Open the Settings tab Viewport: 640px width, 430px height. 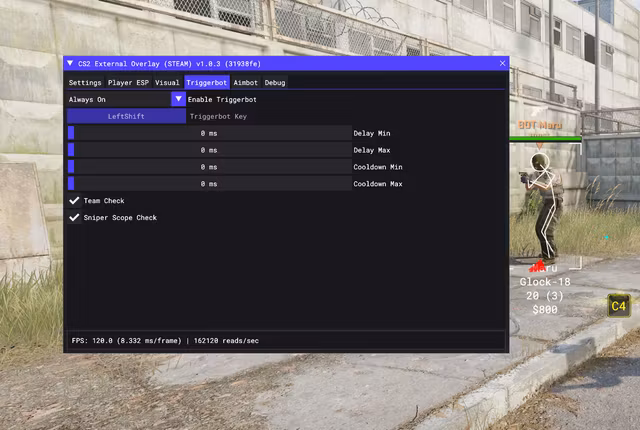coord(85,82)
